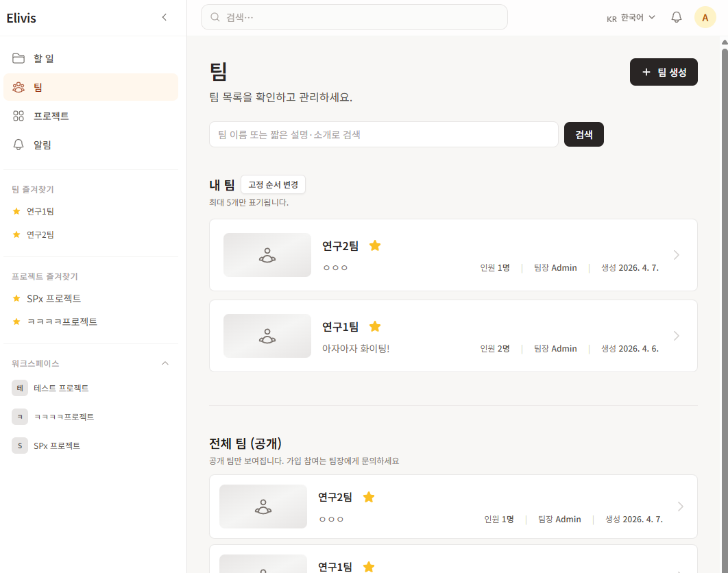
Task: Open the 한국어 language dropdown
Action: coord(631,18)
